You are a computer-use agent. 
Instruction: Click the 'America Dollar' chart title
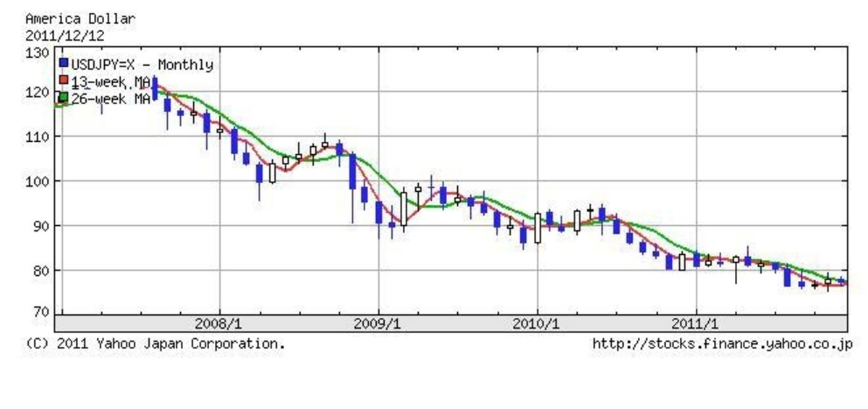pyautogui.click(x=80, y=19)
